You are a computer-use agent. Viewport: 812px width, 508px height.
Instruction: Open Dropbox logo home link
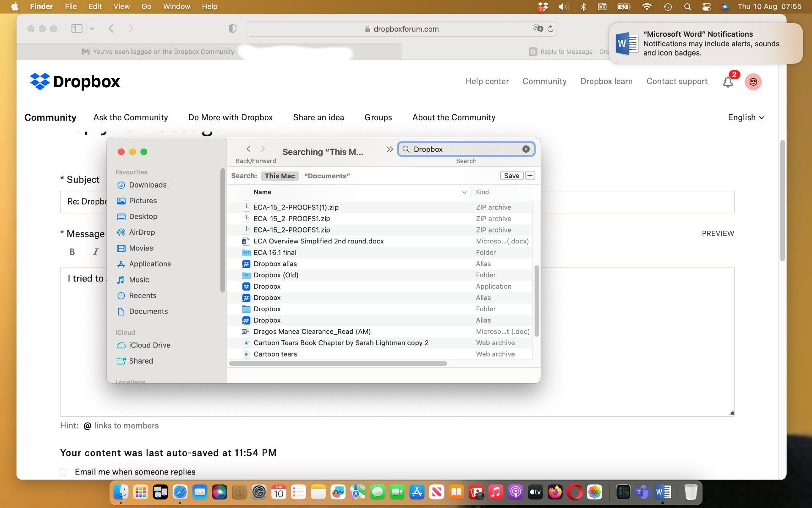(x=75, y=81)
